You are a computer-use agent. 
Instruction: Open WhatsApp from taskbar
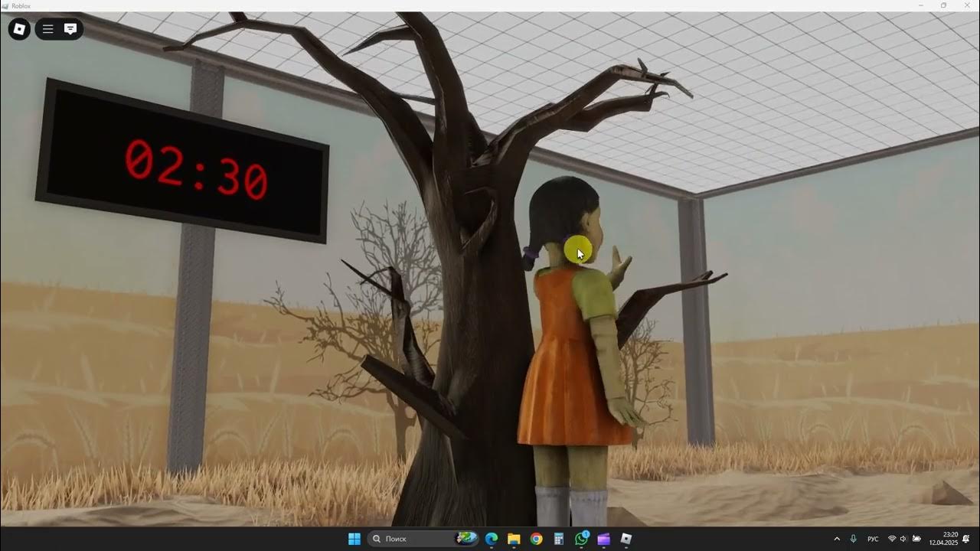[581, 539]
